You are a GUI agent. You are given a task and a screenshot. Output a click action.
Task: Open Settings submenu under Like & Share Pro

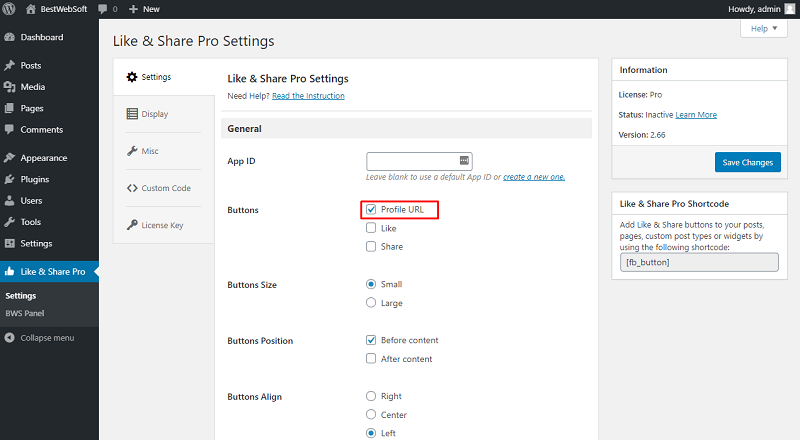21,296
